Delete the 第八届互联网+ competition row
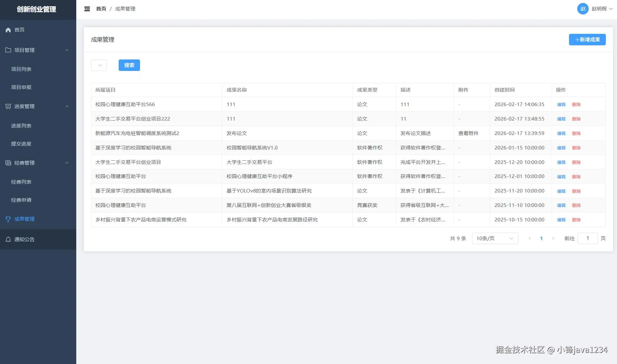 576,205
